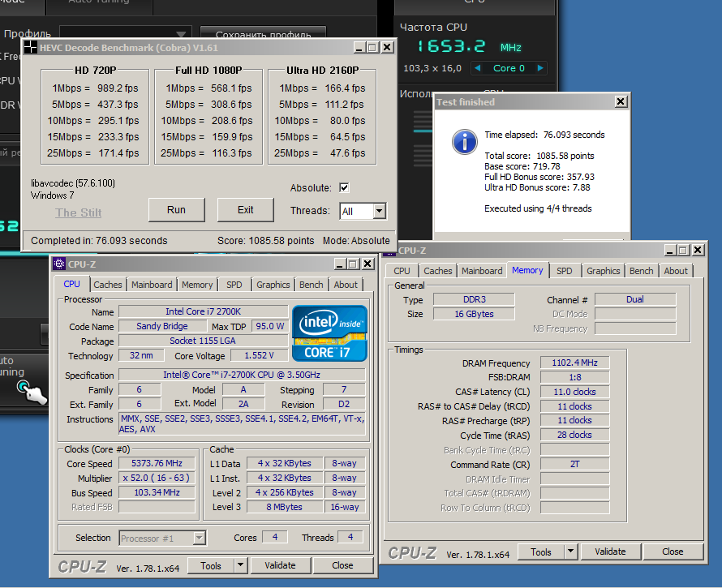The image size is (722, 588).
Task: Click Validate in right CPU-Z window
Action: pos(610,552)
